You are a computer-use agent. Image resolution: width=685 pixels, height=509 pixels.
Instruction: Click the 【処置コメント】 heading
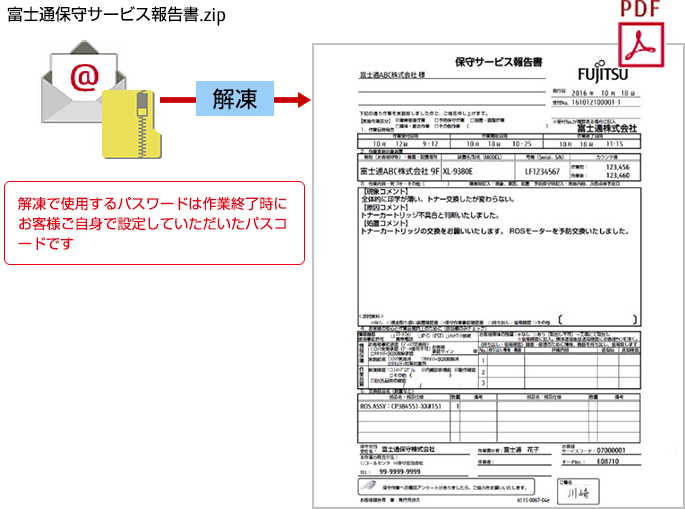point(385,223)
